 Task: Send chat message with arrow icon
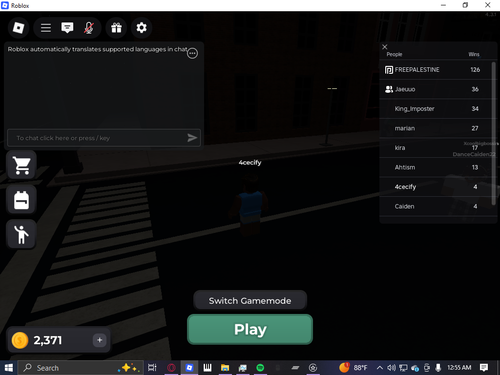192,138
